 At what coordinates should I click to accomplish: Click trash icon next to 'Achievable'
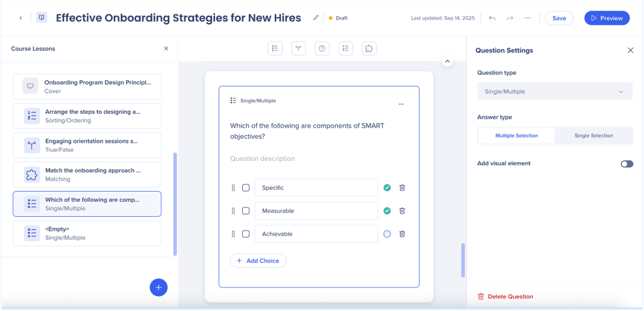pyautogui.click(x=402, y=234)
